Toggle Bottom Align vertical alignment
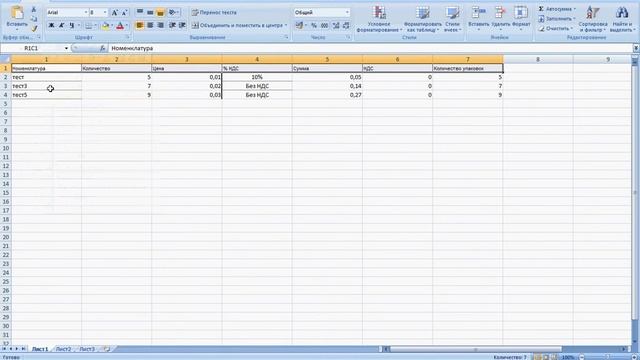 [x=160, y=13]
